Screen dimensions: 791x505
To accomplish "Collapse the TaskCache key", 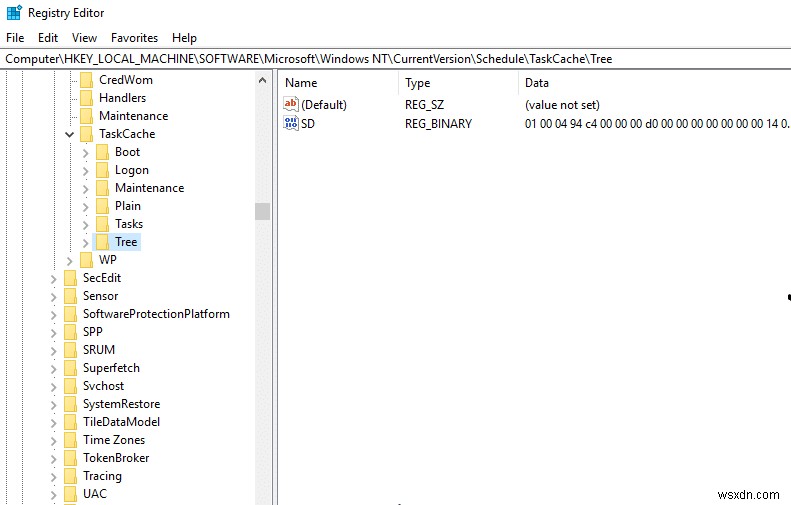I will pyautogui.click(x=70, y=134).
